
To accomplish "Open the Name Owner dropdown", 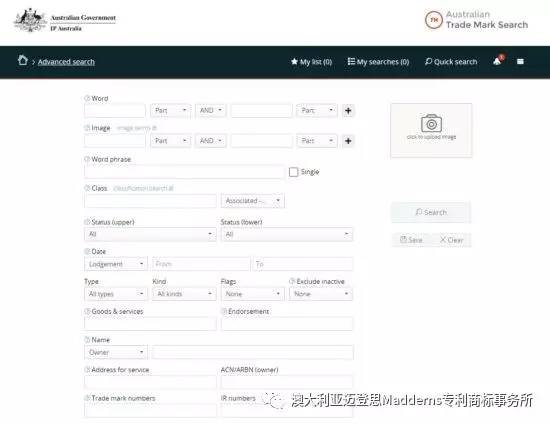I will [116, 352].
